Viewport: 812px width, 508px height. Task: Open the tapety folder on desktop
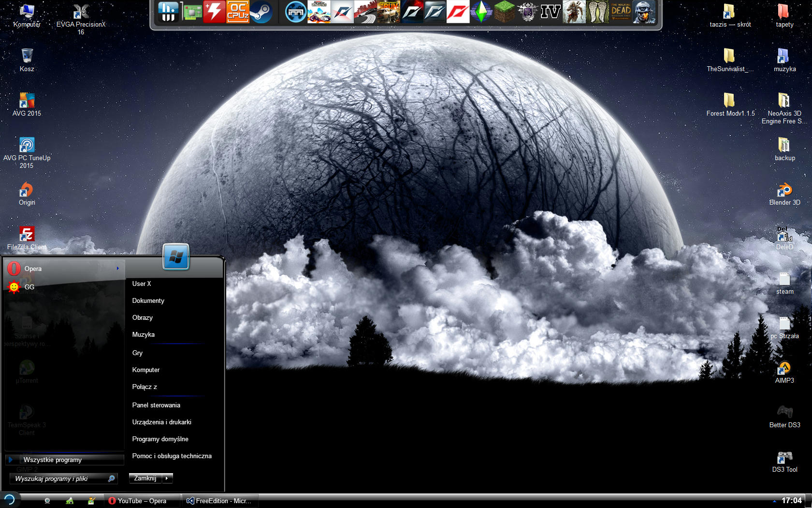coord(784,15)
